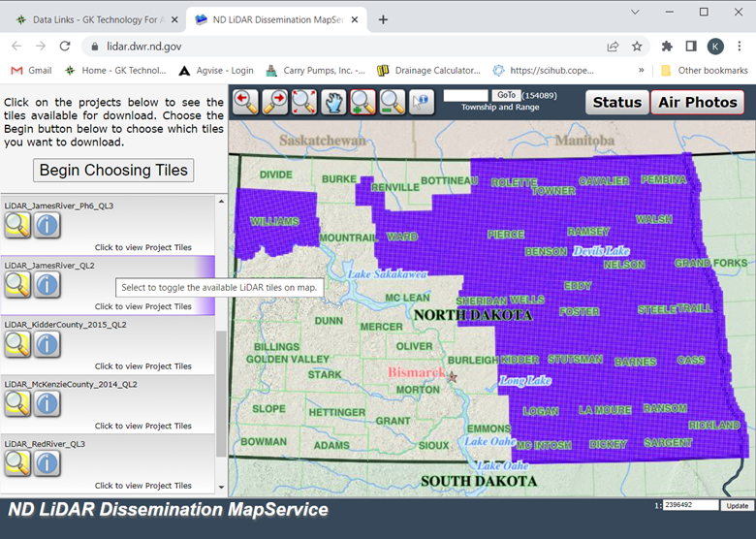Select the zoom out magnifier tool
756x539 pixels.
click(393, 102)
